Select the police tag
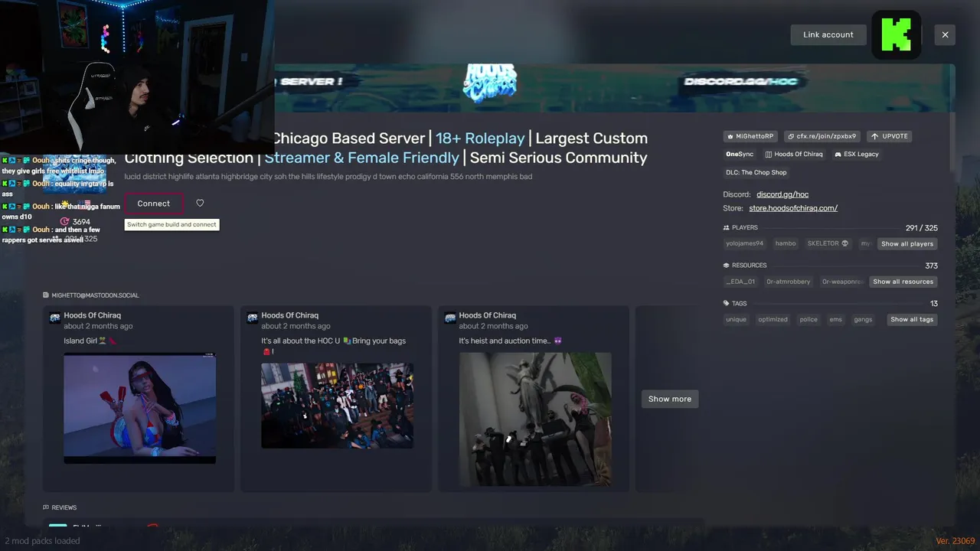The height and width of the screenshot is (551, 980). coord(808,319)
